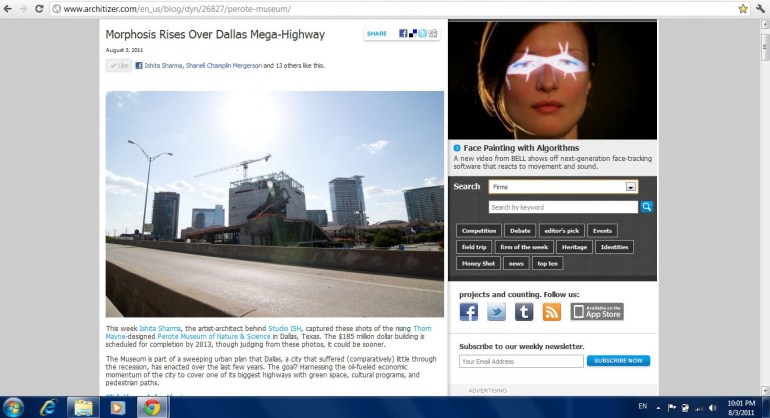Click the Facebook follow icon

click(468, 312)
